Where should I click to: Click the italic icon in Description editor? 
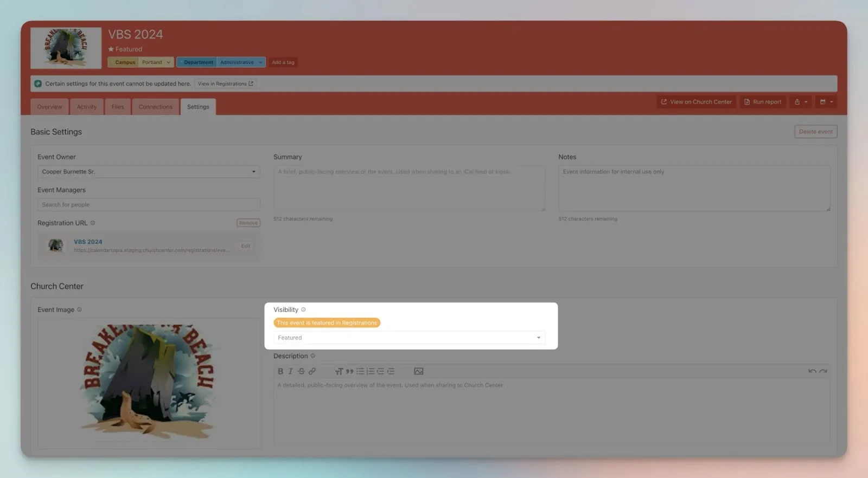tap(291, 371)
